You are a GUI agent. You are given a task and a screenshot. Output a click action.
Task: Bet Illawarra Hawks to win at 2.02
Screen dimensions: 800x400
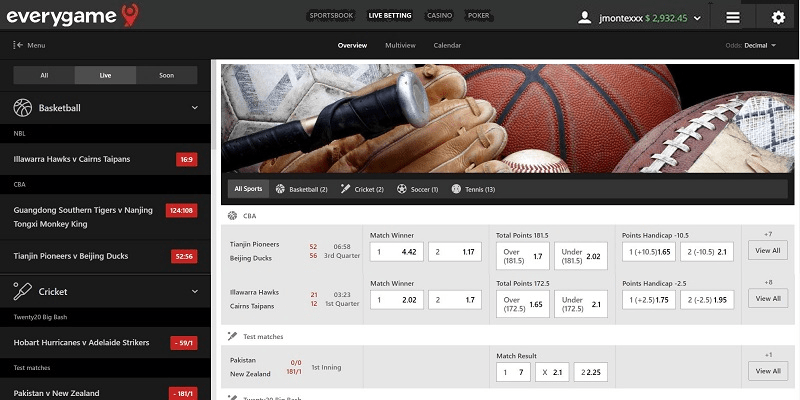coord(396,299)
